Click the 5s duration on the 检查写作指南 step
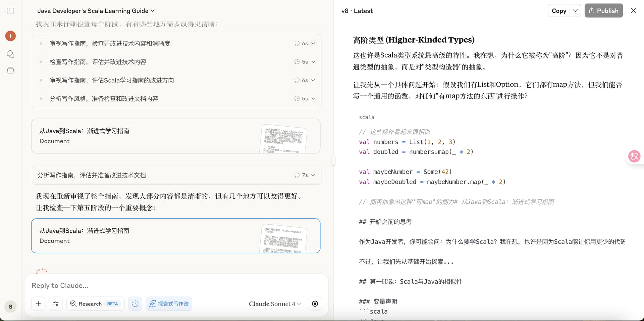This screenshot has width=644, height=321. (x=305, y=62)
